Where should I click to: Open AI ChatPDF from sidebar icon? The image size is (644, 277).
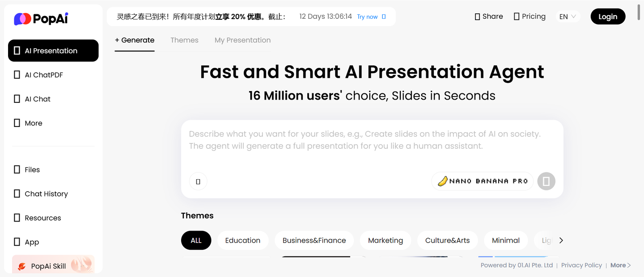(17, 75)
